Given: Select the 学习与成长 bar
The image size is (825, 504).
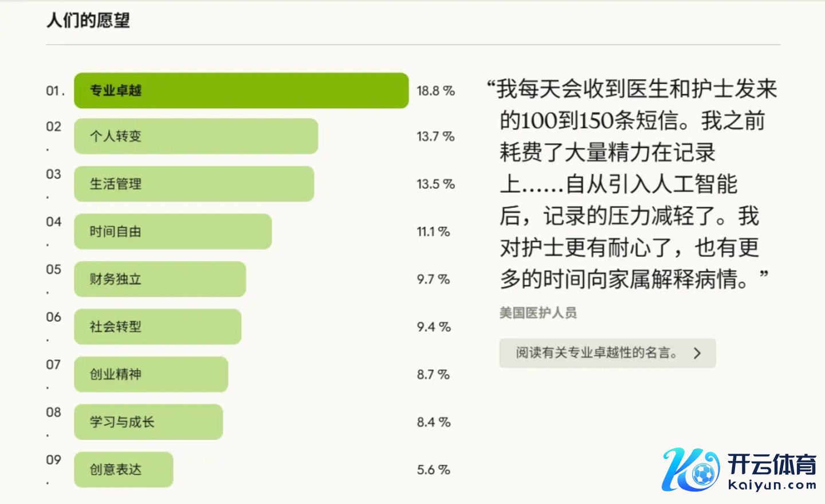Looking at the screenshot, I should pyautogui.click(x=148, y=422).
